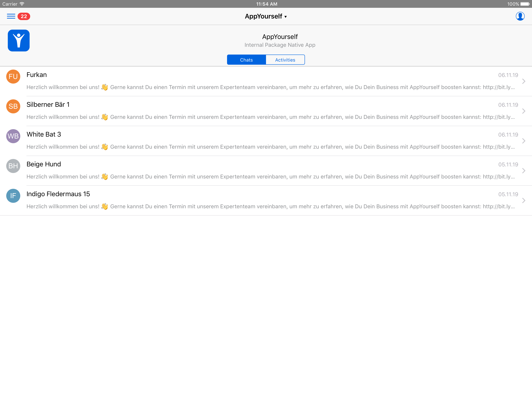532x399 pixels.
Task: Open the AppYourself title dropdown
Action: point(266,16)
